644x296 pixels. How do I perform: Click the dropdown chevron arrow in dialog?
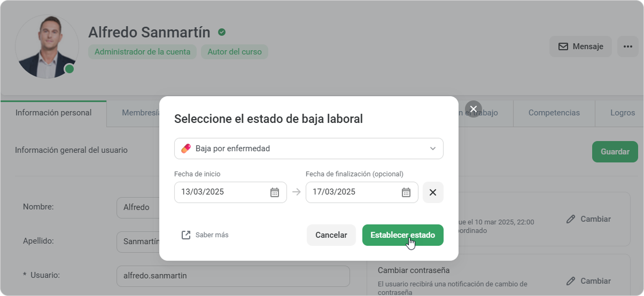[x=433, y=149]
